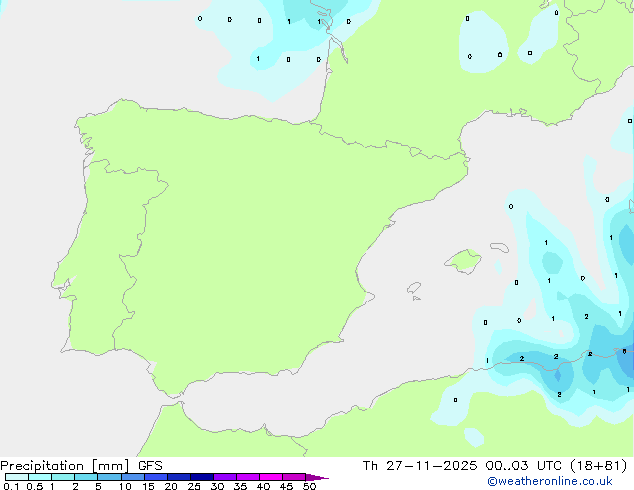Viewport: 634px width, 490px height.
Task: Select the forecast timestamp 'Th 27-11-2025 00..03 UTC'
Action: pyautogui.click(x=462, y=466)
